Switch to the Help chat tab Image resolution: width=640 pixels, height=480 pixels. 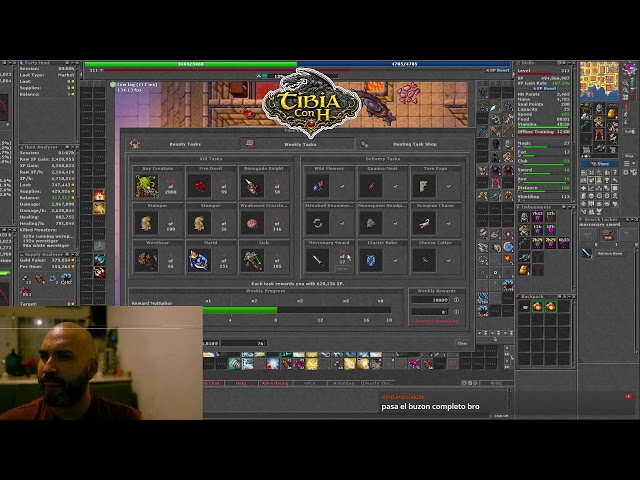click(241, 383)
